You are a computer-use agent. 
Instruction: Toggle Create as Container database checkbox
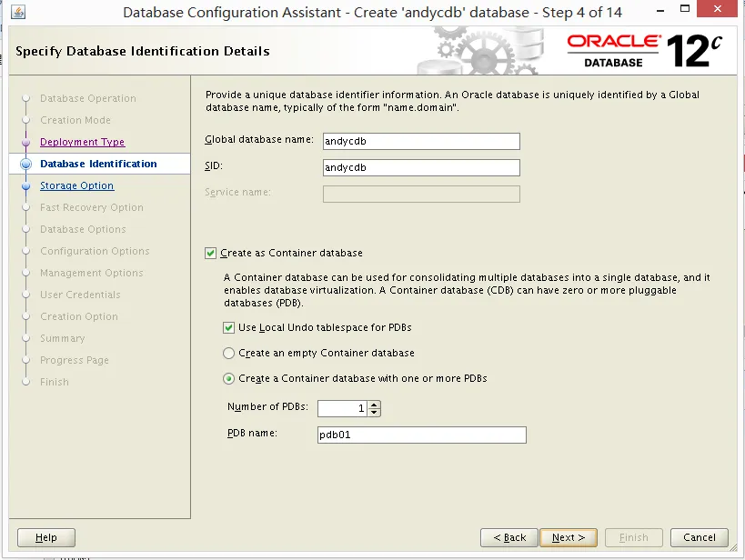tap(210, 253)
